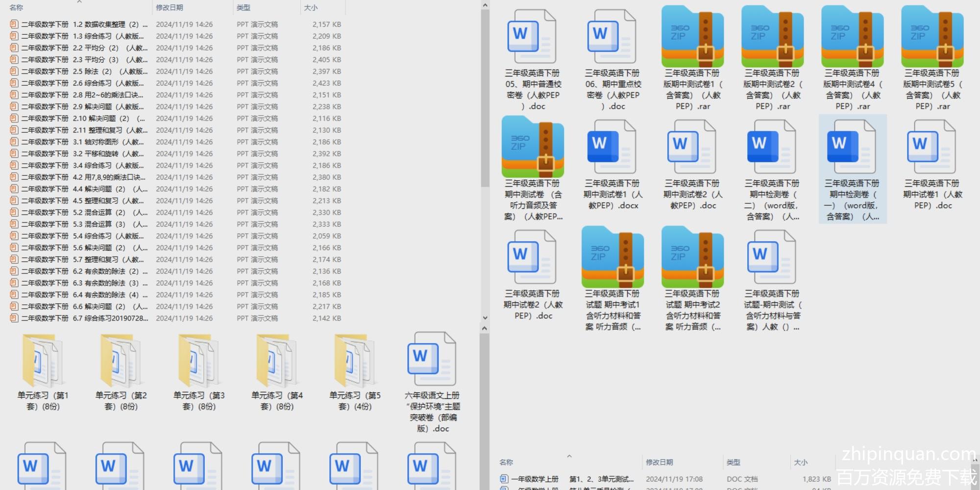Screen dimensions: 980x490
Task: Sort PPT list by 修改日期 column header
Action: click(x=170, y=8)
